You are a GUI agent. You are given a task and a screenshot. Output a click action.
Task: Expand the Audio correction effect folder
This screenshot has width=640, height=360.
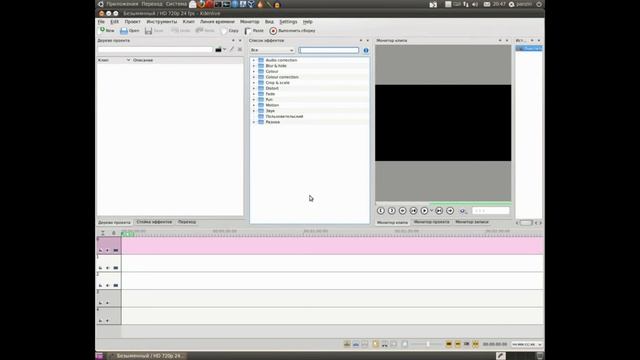(253, 60)
